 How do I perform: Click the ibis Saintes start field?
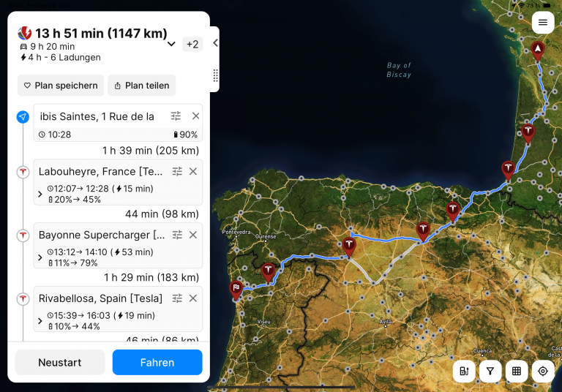pos(97,116)
